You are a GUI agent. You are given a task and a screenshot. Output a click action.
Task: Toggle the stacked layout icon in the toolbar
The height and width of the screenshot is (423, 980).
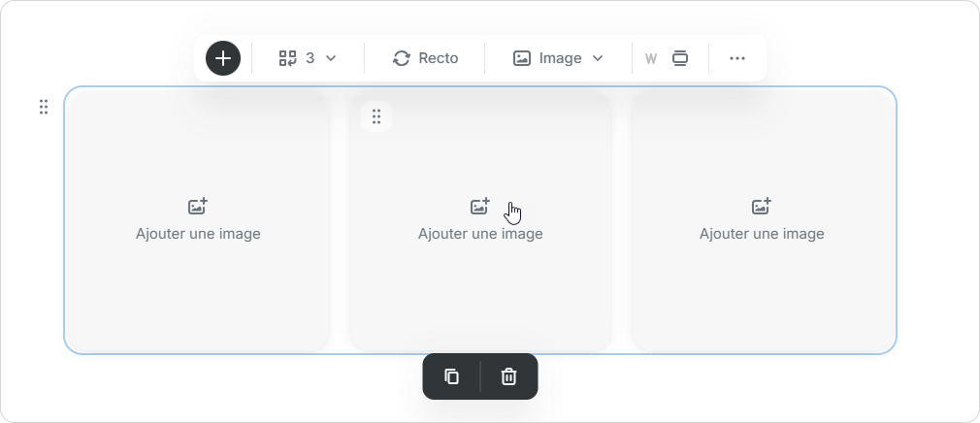click(680, 58)
